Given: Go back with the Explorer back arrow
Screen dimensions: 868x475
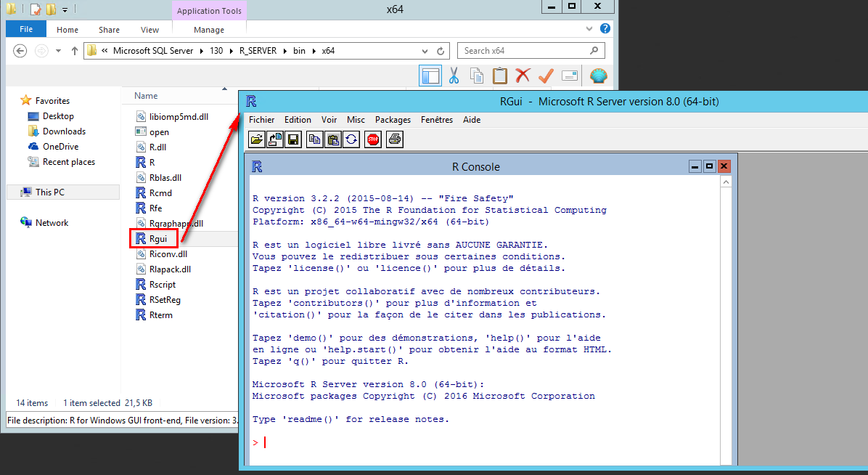Looking at the screenshot, I should 20,51.
